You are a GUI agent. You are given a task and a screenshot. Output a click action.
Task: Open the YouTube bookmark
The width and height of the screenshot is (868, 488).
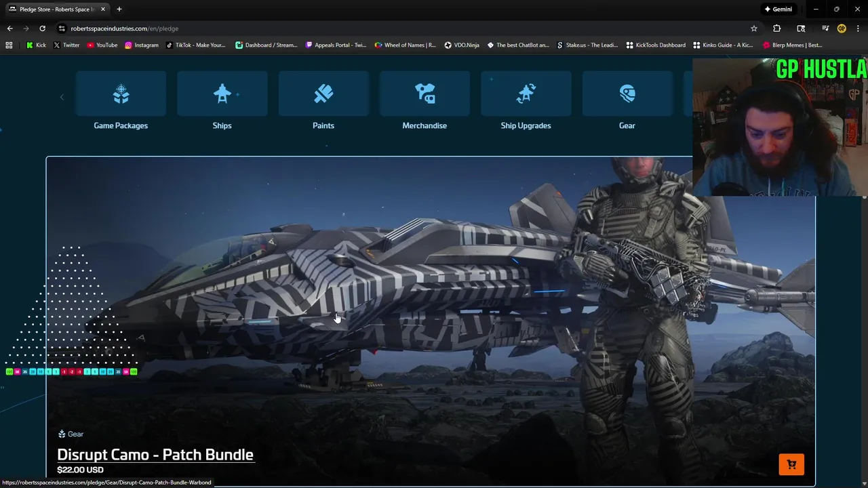click(102, 45)
